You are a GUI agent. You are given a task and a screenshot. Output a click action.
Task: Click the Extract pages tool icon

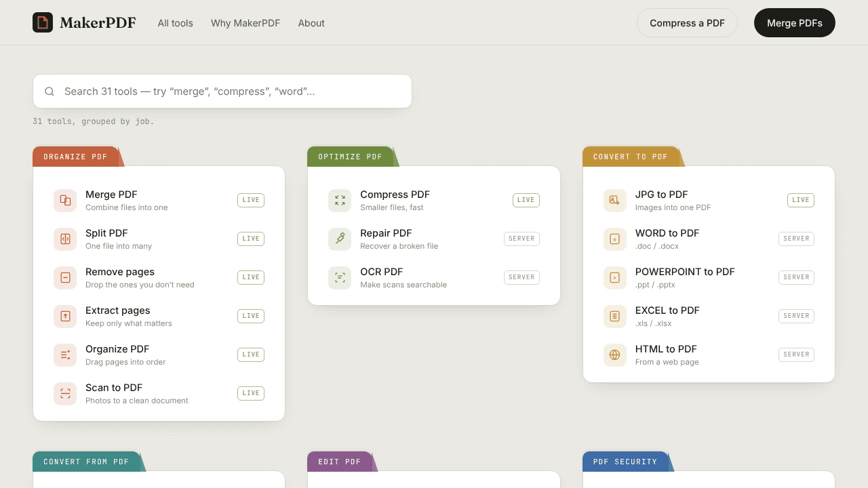coord(65,316)
